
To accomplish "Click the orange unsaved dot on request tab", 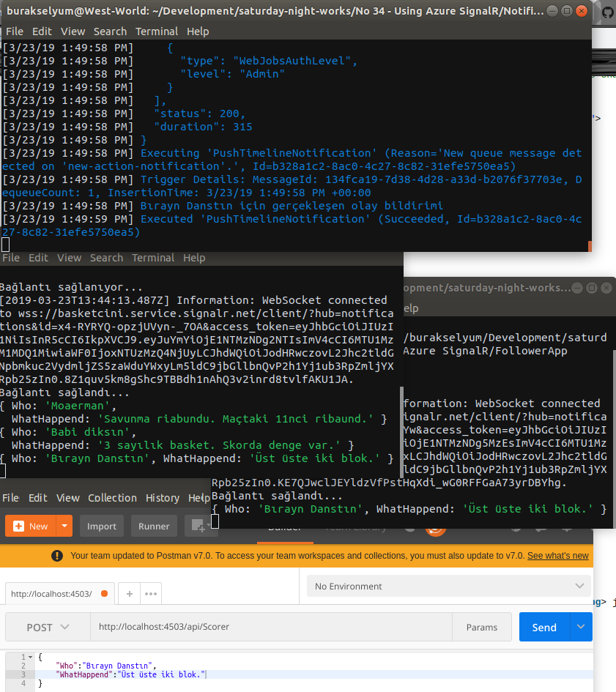I will [104, 593].
